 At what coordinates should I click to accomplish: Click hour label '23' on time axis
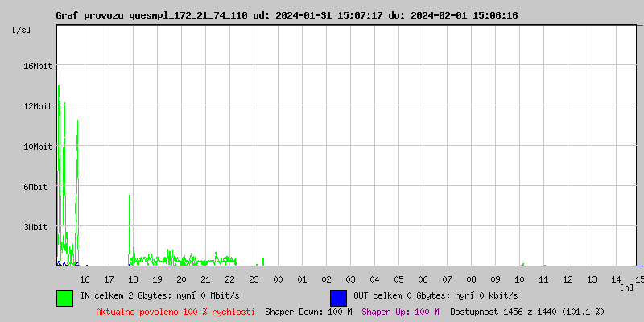(254, 279)
